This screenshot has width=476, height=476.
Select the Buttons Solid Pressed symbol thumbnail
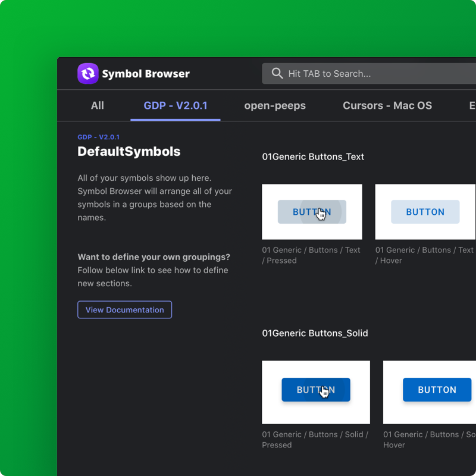tap(316, 392)
